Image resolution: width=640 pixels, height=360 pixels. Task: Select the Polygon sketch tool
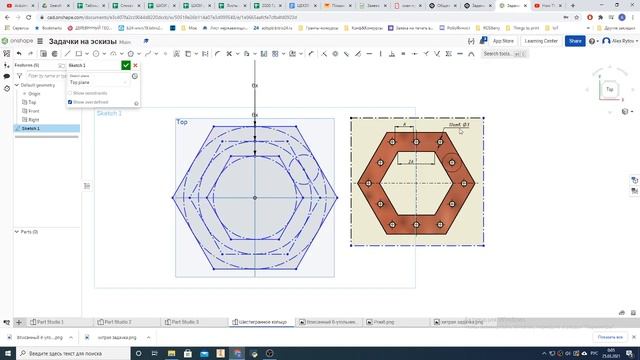(x=131, y=53)
